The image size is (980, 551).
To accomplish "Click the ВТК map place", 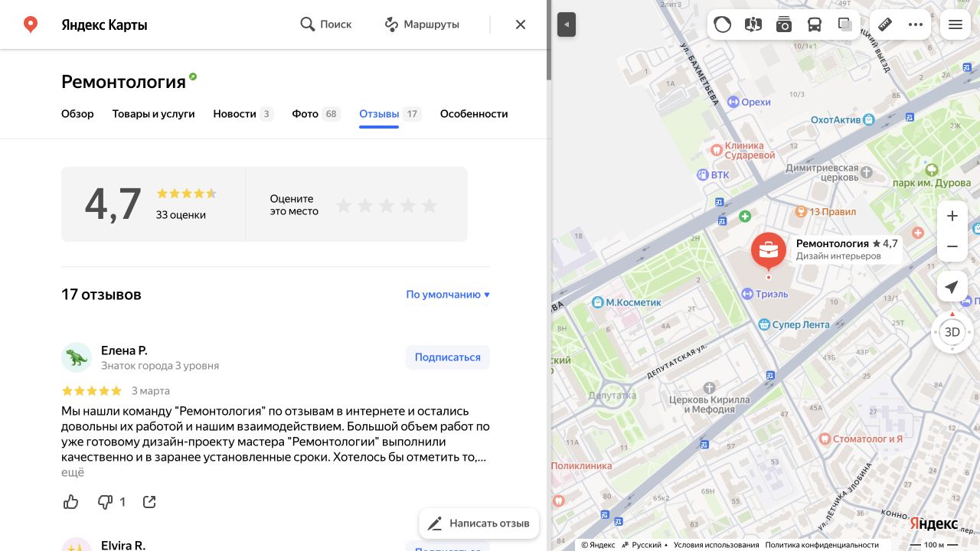I will [x=713, y=174].
